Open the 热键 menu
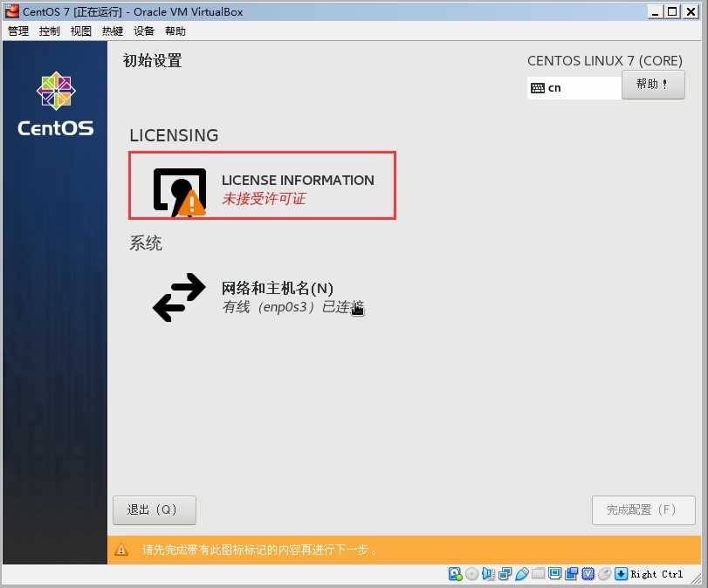The image size is (708, 588). [113, 31]
